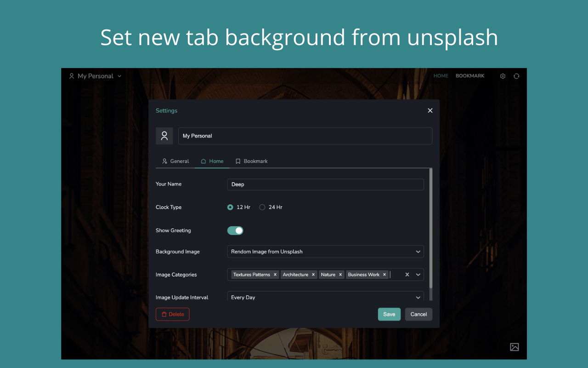
Task: Disable the Show Greeting toggle
Action: (235, 230)
